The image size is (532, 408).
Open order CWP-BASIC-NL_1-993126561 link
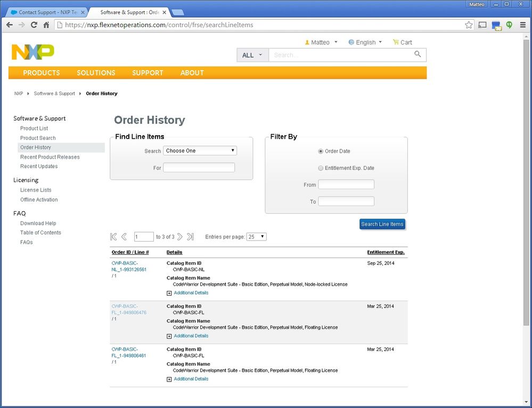(129, 267)
